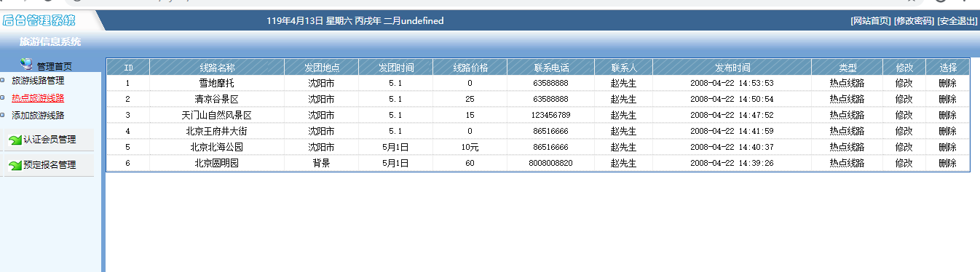Click the route name 北京王府井大街

217,131
